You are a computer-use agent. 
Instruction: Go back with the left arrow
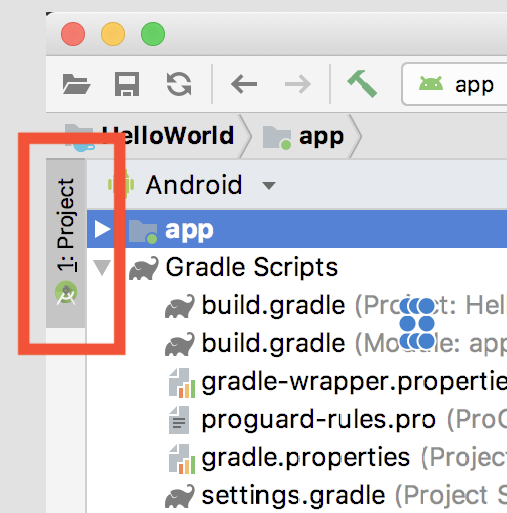click(244, 84)
